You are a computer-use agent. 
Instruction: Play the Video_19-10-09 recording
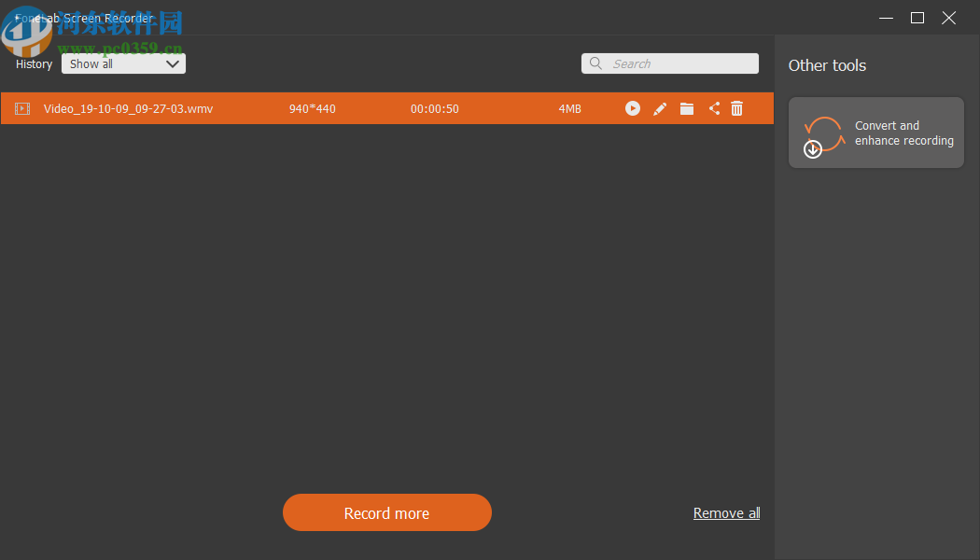pos(633,108)
